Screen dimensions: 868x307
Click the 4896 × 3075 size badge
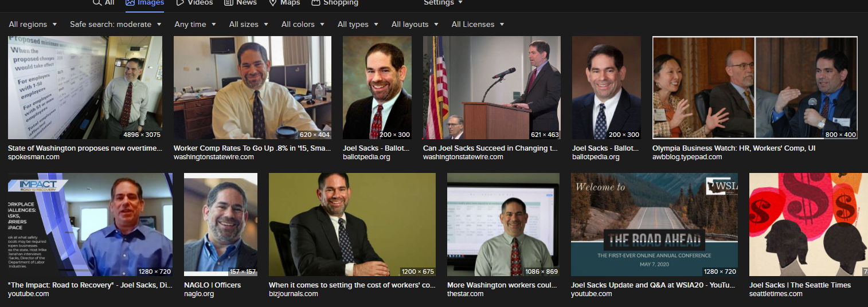pos(142,135)
